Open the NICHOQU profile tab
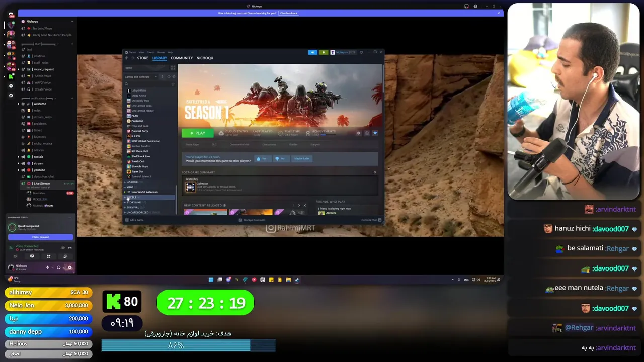644x362 pixels. click(x=205, y=58)
